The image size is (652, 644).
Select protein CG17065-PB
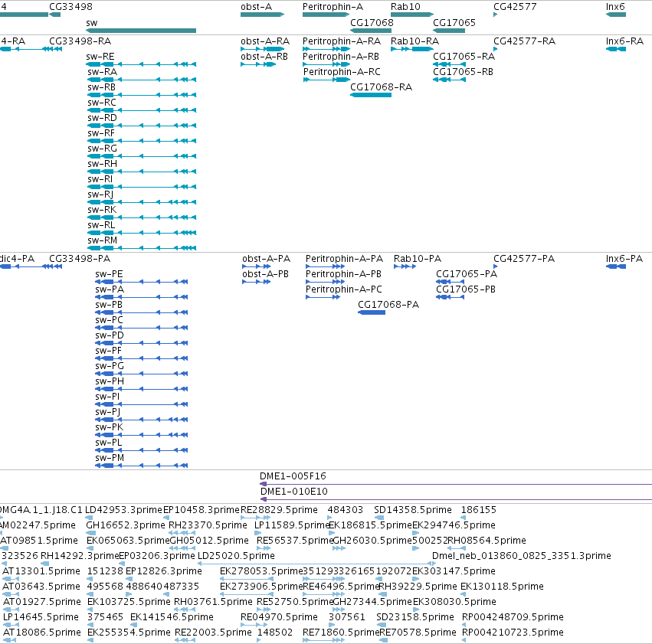pyautogui.click(x=450, y=297)
